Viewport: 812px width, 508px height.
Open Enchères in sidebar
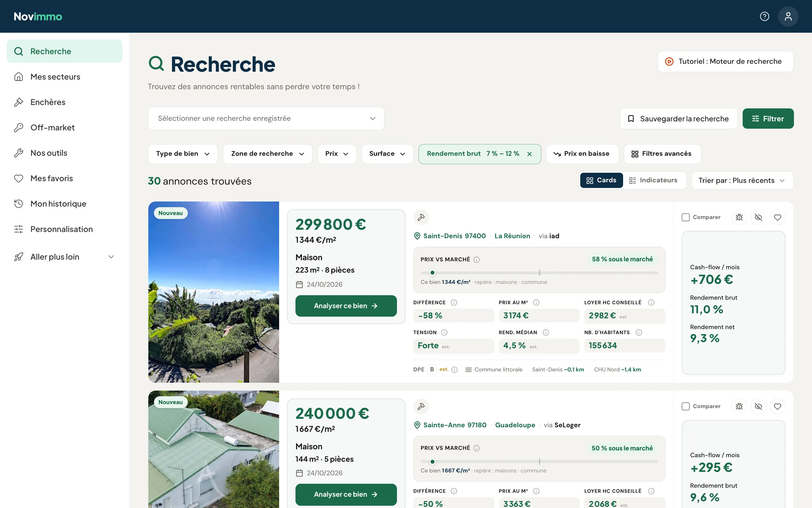[64, 102]
